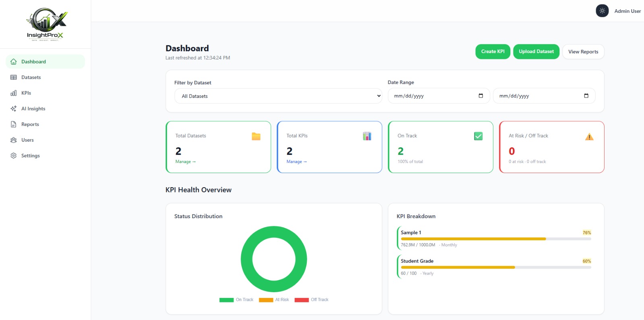Click the At Risk / Off Track card
Screen dimensions: 644x320
tap(551, 147)
